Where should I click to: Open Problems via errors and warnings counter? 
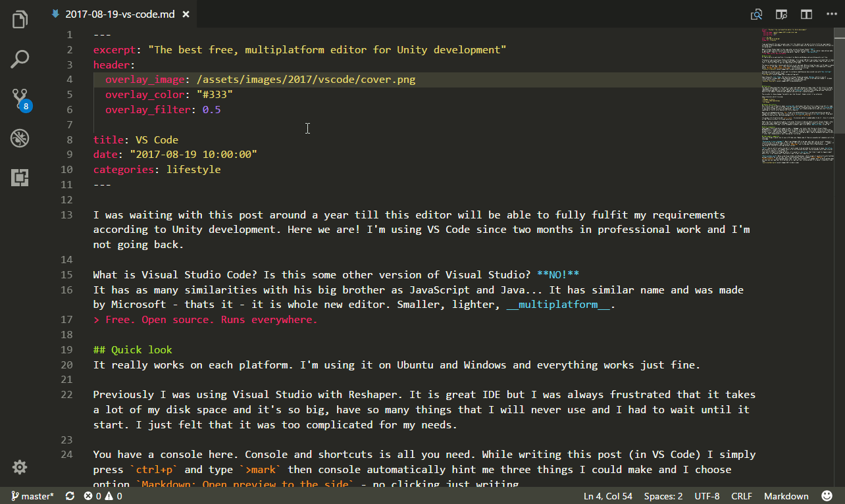103,496
